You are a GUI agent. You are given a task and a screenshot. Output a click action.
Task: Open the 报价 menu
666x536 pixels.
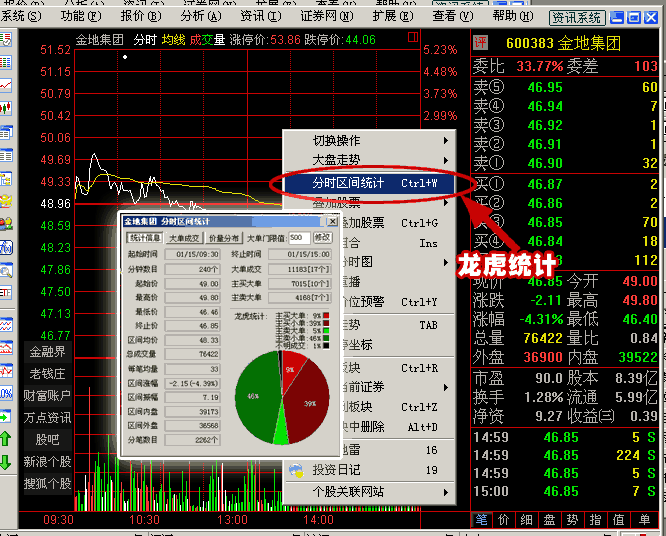141,16
